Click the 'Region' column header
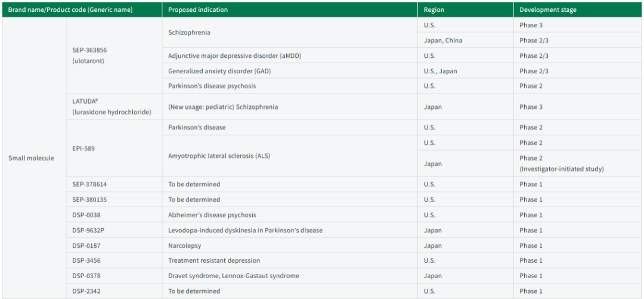 pyautogui.click(x=434, y=10)
